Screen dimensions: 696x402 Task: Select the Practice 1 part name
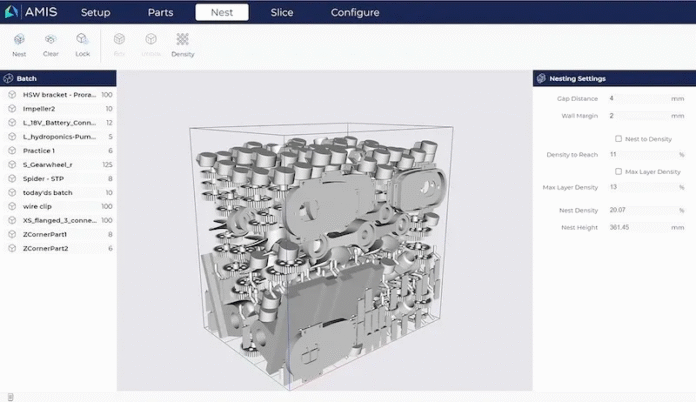pyautogui.click(x=39, y=150)
